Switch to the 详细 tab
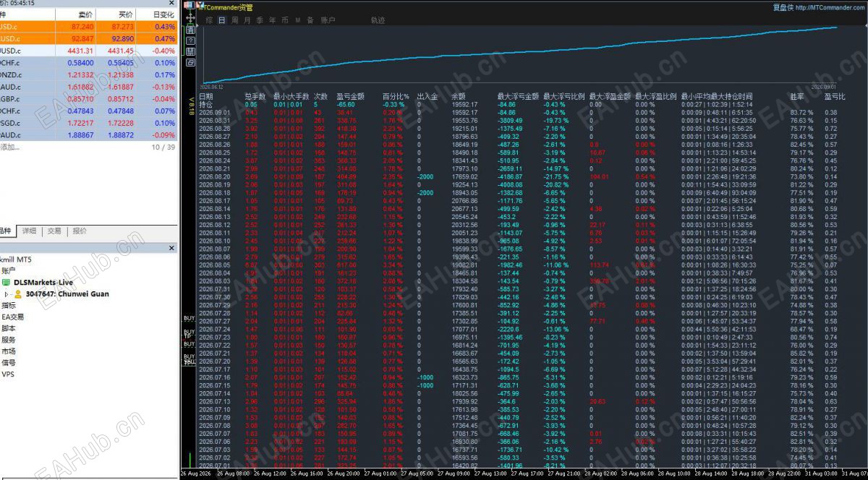Viewport: 868px width, 480px height. click(x=29, y=231)
